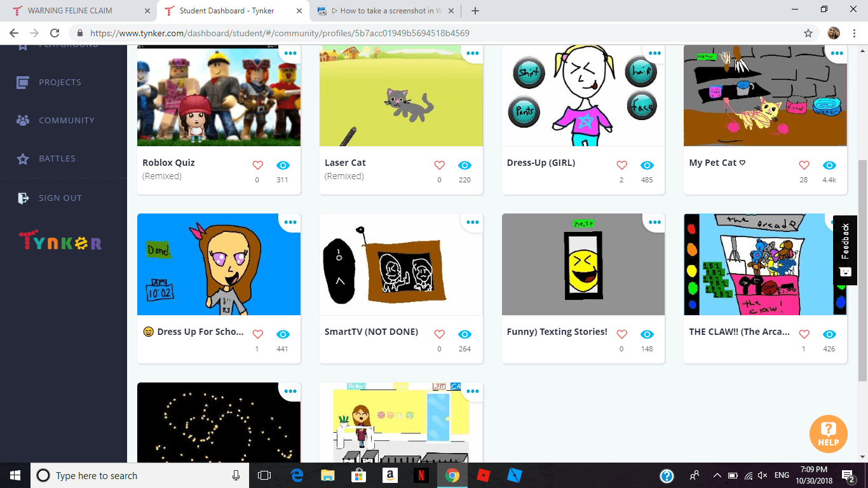
Task: Open the Funny) Texting Stories! title link
Action: pyautogui.click(x=557, y=332)
